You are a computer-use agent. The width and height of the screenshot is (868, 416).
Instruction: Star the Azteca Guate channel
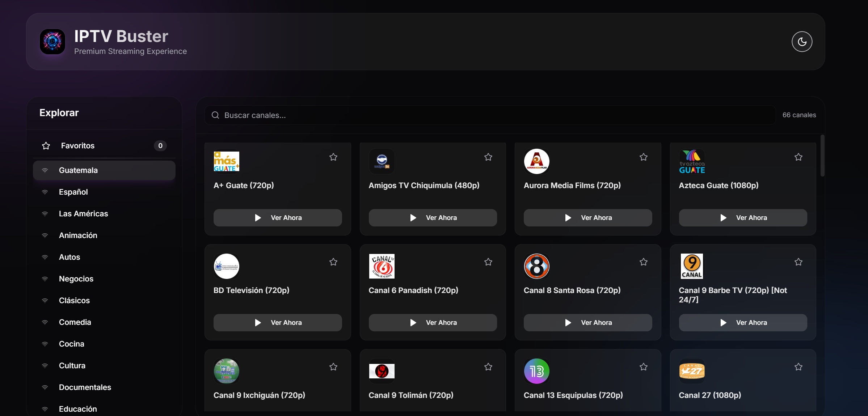pos(798,157)
